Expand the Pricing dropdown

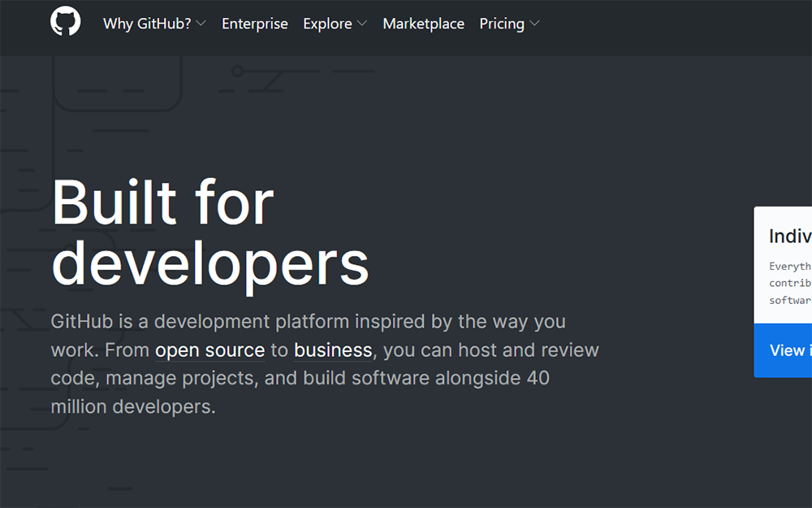coord(510,24)
